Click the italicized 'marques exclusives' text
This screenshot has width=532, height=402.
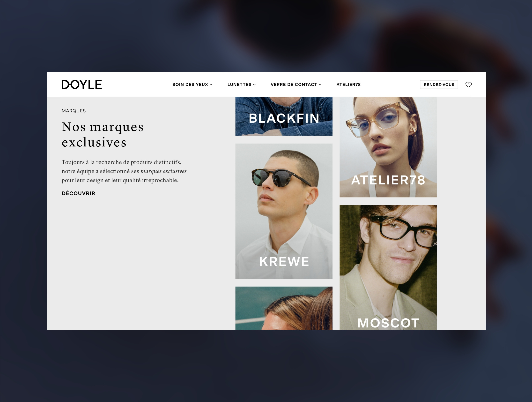pyautogui.click(x=164, y=171)
